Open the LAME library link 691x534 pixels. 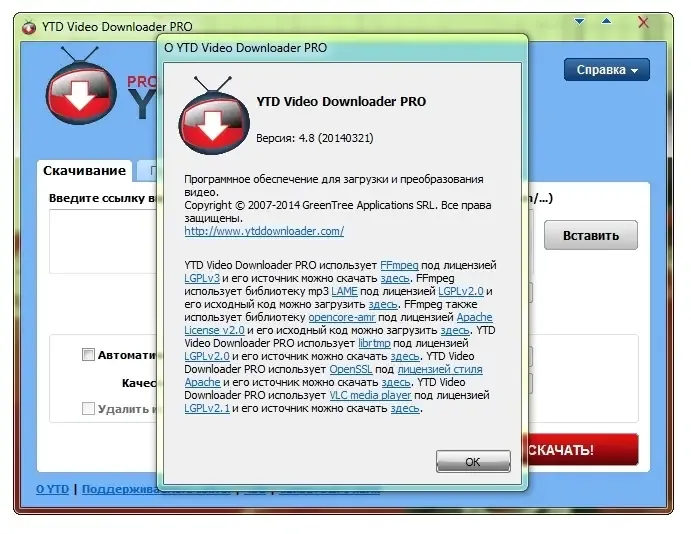click(x=344, y=291)
